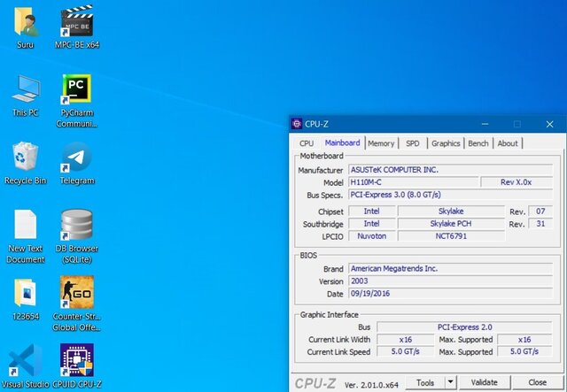Switch to the Memory tab
567x392 pixels.
(x=381, y=143)
